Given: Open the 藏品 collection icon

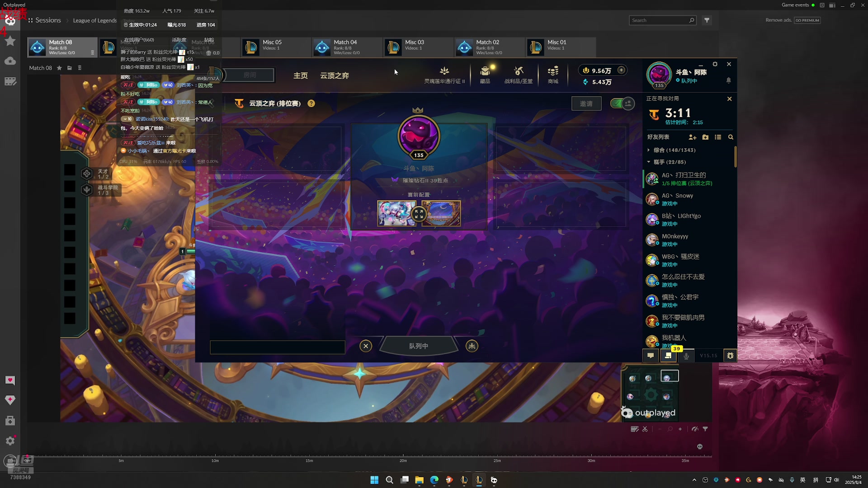Looking at the screenshot, I should click(x=485, y=75).
